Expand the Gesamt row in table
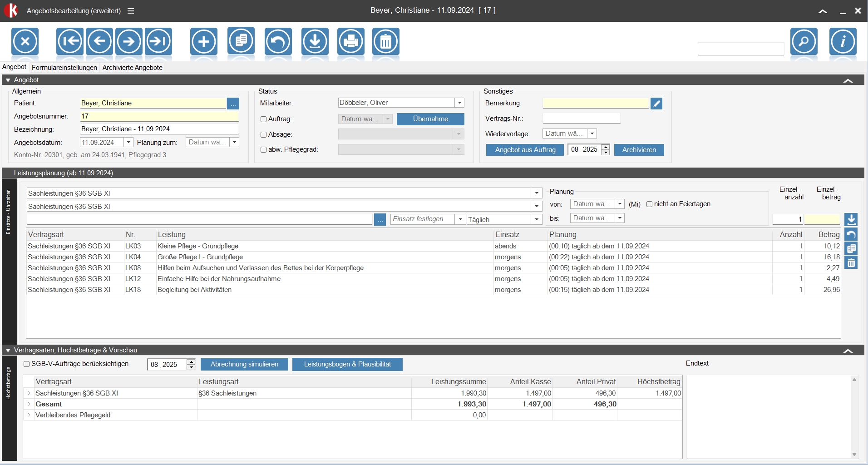 (29, 404)
